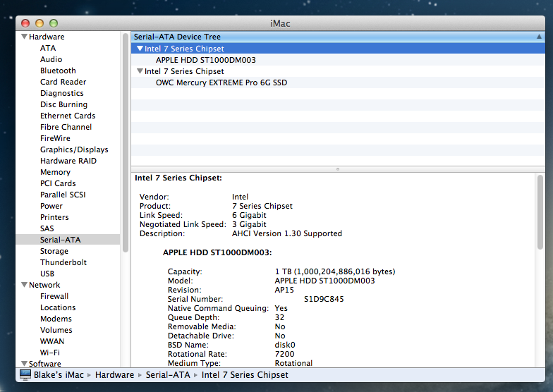Image resolution: width=553 pixels, height=392 pixels.
Task: Click the Revision value AP15
Action: (x=284, y=290)
